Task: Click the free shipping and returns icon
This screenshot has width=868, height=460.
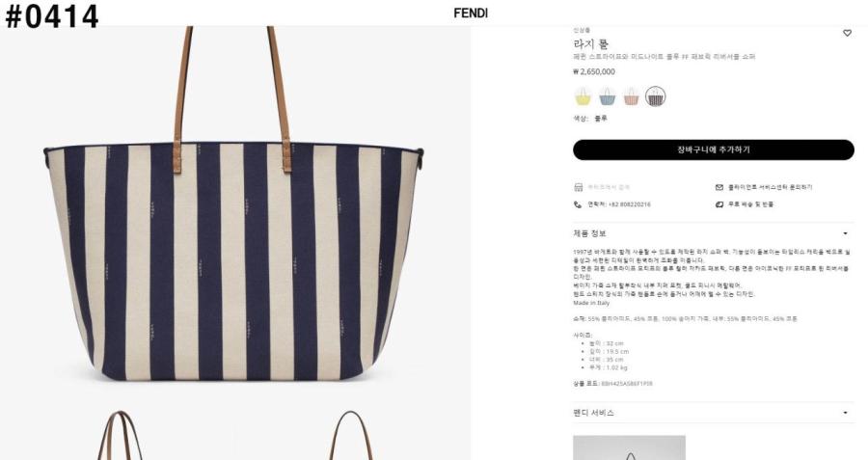Action: point(719,204)
